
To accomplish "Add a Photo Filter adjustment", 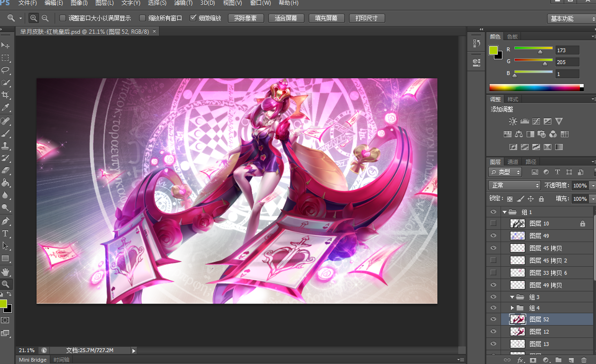I will point(542,134).
